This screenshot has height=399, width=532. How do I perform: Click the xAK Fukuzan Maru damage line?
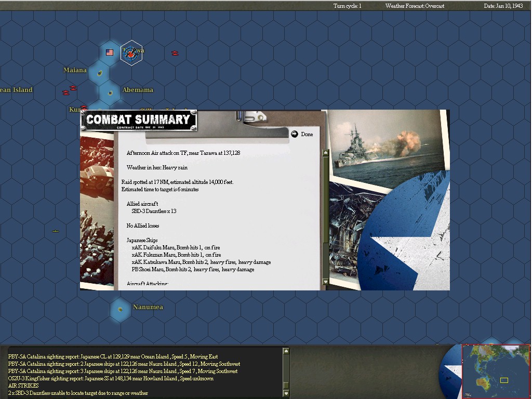[177, 255]
